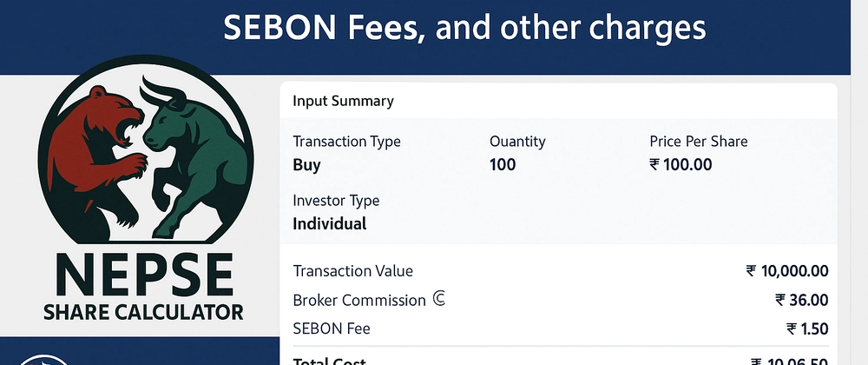Click the Buy transaction type value
Viewport: 868px width, 365px height.
pyautogui.click(x=306, y=165)
